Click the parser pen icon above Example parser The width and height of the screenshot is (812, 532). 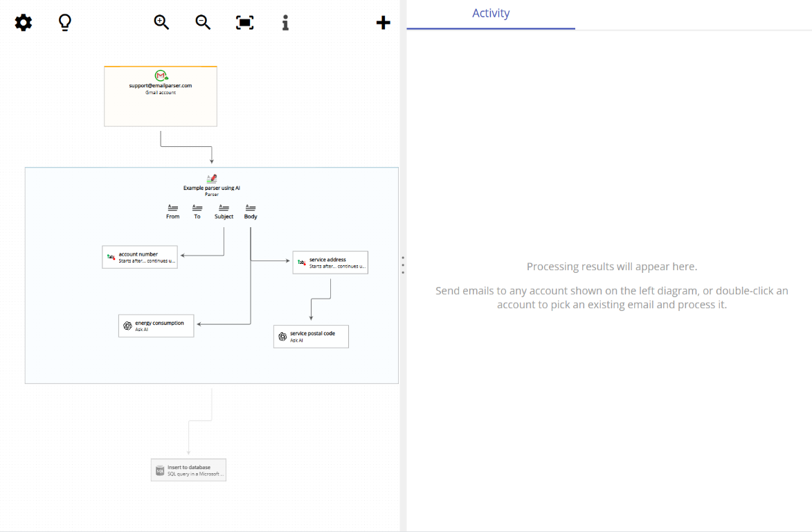211,177
